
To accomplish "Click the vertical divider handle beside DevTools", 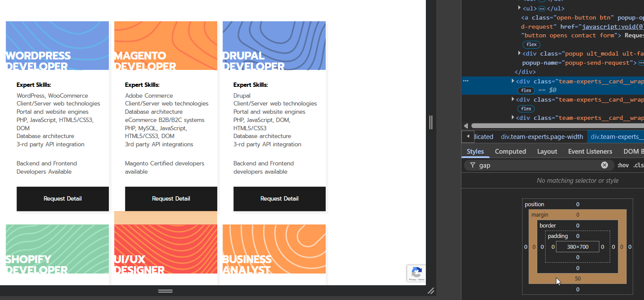I will click(431, 122).
